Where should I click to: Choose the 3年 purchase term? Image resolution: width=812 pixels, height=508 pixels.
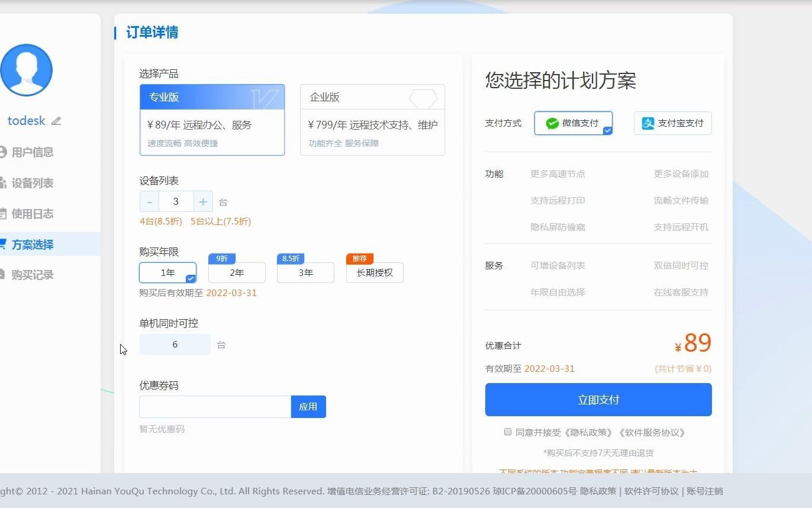point(305,273)
